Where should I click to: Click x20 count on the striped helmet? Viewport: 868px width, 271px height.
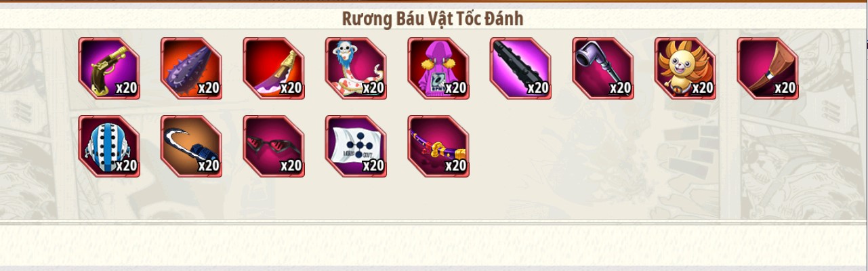click(x=126, y=166)
